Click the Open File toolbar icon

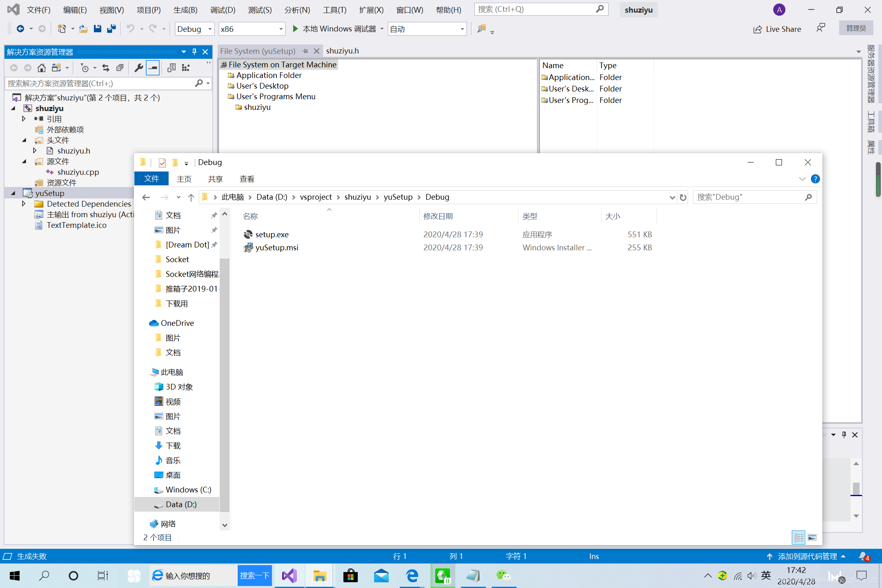coord(83,29)
